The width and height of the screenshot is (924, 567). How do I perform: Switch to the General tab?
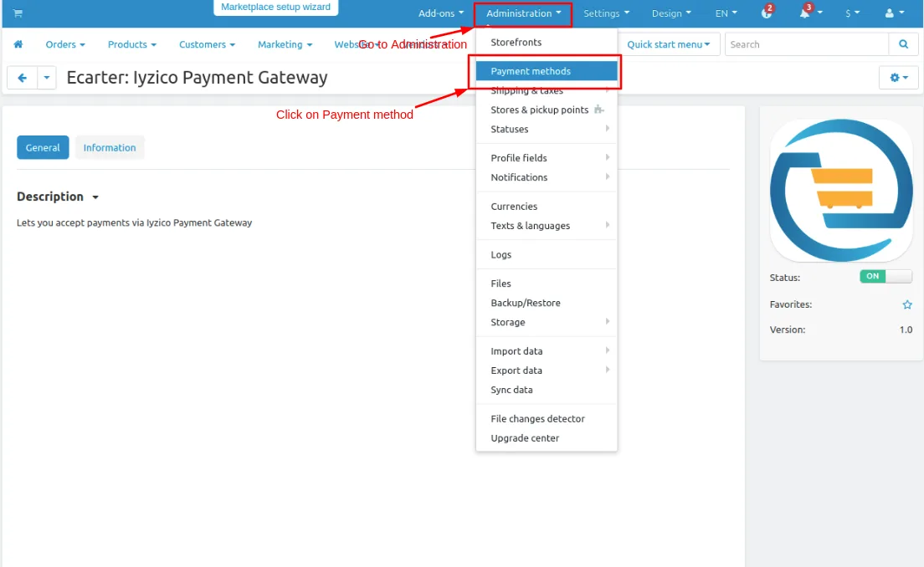coord(43,147)
